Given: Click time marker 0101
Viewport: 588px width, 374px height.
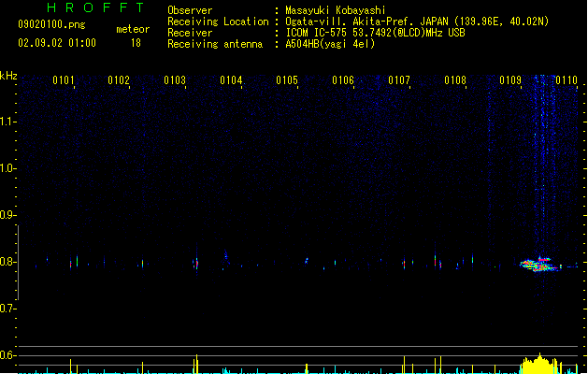Looking at the screenshot, I should tap(64, 80).
